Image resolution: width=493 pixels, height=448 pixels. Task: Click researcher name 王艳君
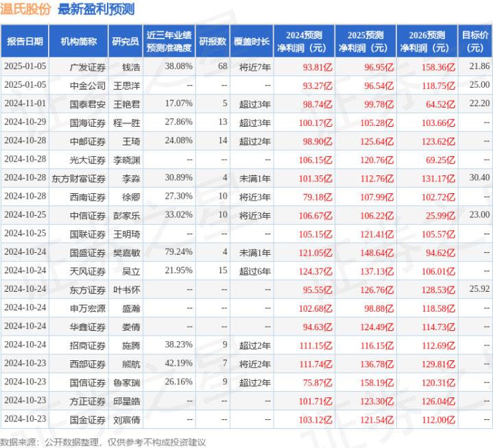click(x=127, y=104)
